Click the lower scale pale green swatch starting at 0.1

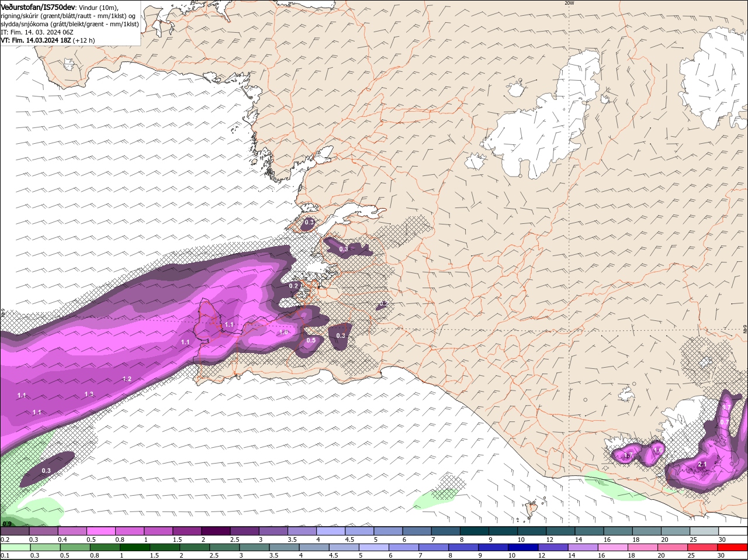point(15,547)
